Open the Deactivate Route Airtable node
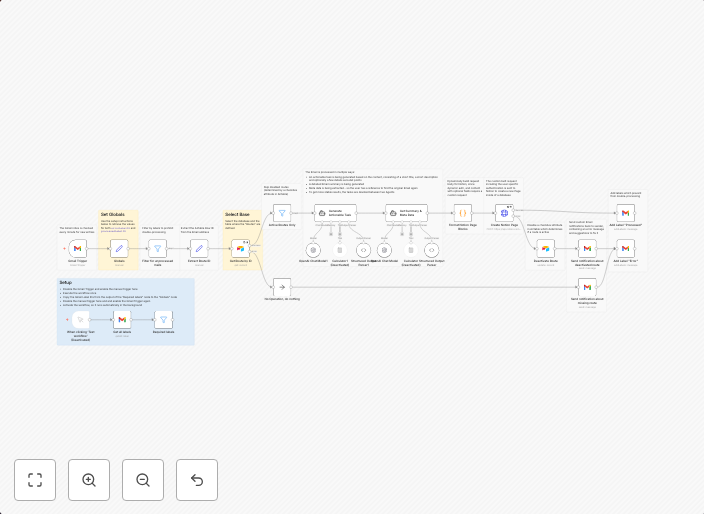The image size is (704, 514). (546, 248)
